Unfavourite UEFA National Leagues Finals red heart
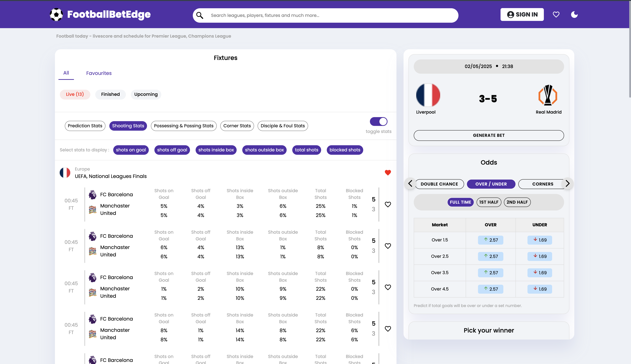The image size is (631, 364). [388, 173]
